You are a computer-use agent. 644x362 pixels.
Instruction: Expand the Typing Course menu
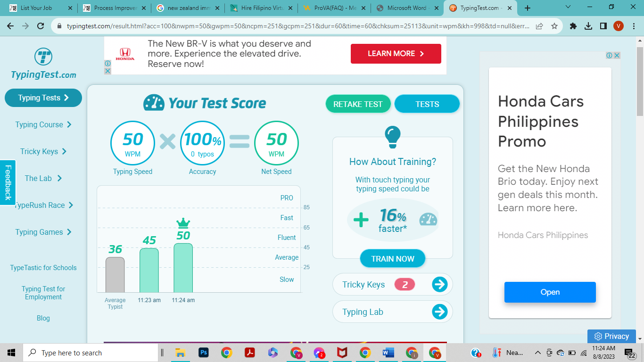pyautogui.click(x=43, y=124)
